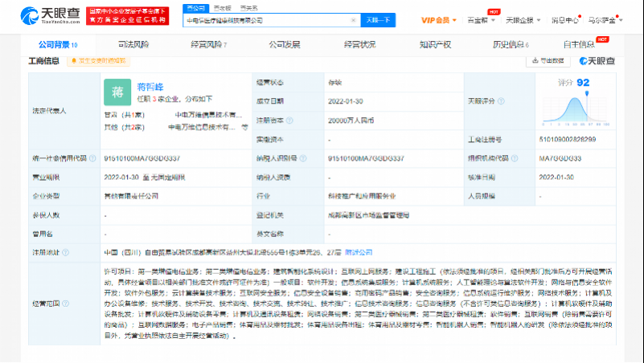
Task: Open help icon beside 纳税人识别号
Action: coord(303,158)
